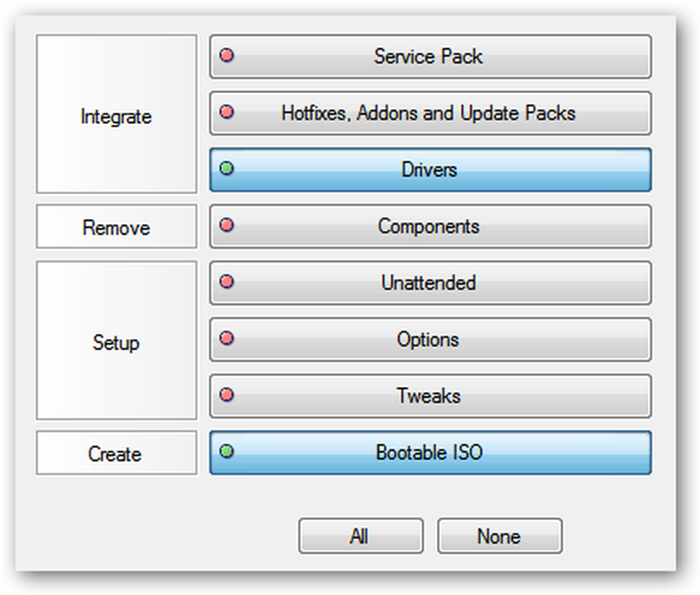Click the green dot on Bootable ISO

[227, 451]
